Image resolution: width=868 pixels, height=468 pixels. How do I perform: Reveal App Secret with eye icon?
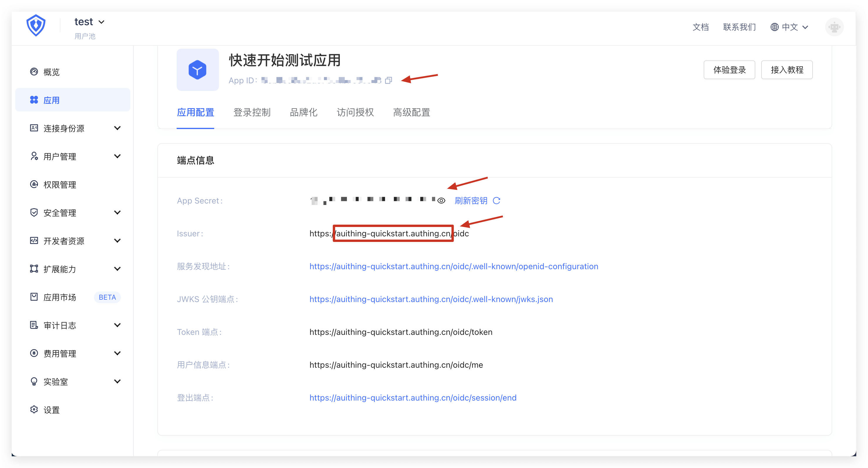[x=441, y=201]
